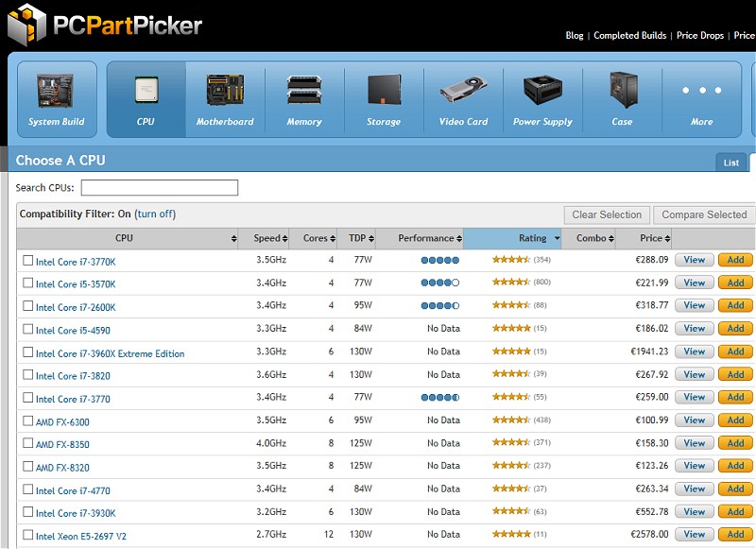Sort table by Price column
Screen dimensions: 756x549
coord(644,238)
